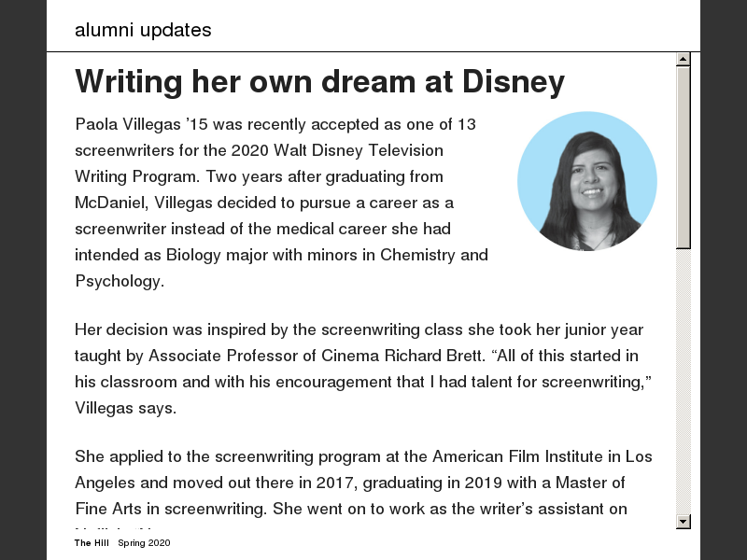Click the 'Writing her own dream at Disney' headline
The height and width of the screenshot is (560, 747).
click(319, 82)
